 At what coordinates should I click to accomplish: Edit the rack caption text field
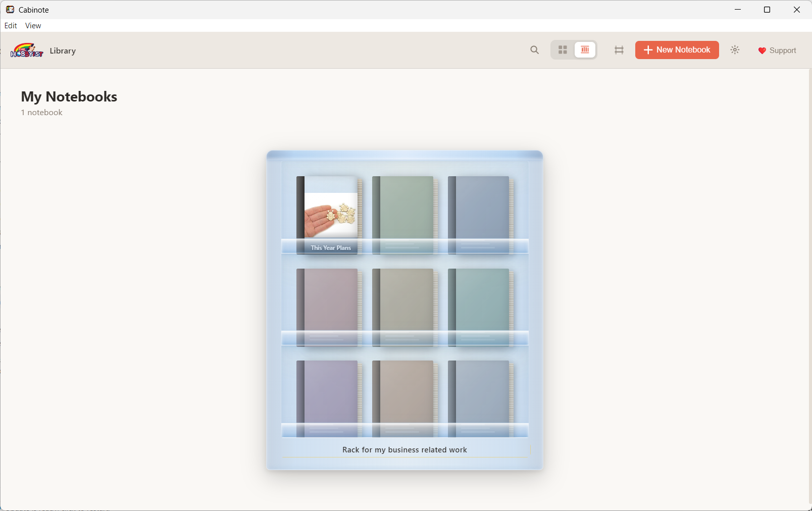tap(404, 450)
